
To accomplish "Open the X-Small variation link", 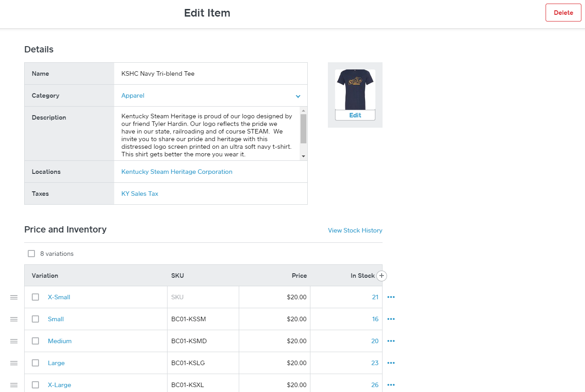I will [59, 297].
